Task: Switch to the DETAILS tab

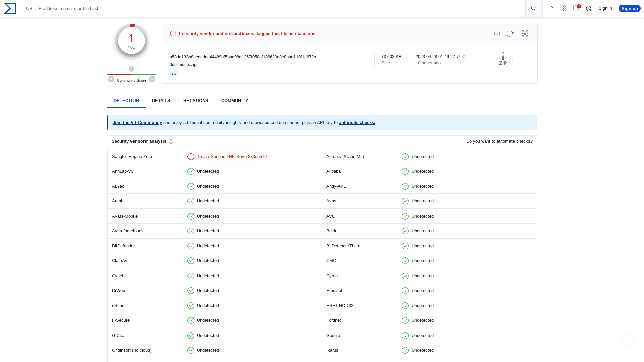Action: coord(161,100)
